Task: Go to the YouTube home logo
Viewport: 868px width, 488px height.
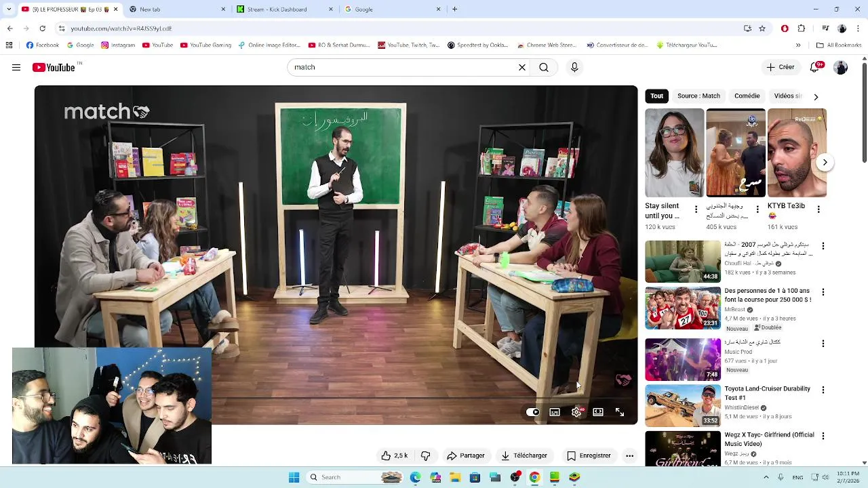Action: pos(54,67)
